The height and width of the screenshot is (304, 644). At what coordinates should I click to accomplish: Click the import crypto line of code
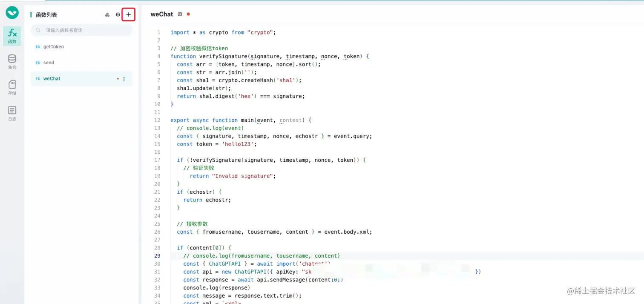pyautogui.click(x=223, y=32)
